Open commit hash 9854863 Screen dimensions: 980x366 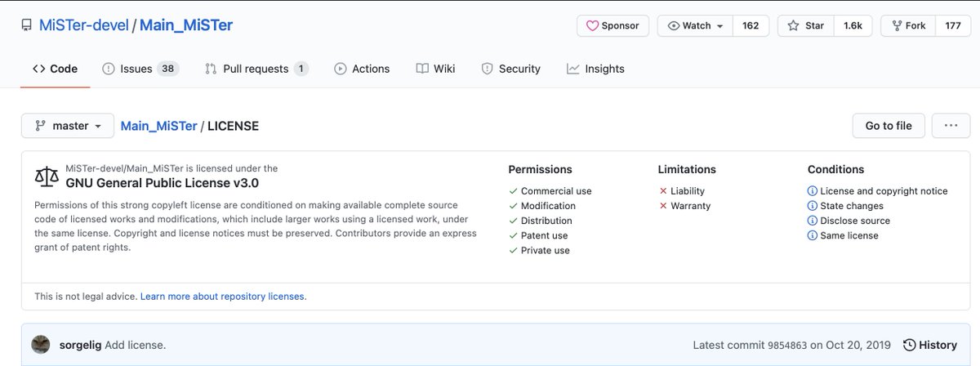coord(787,346)
